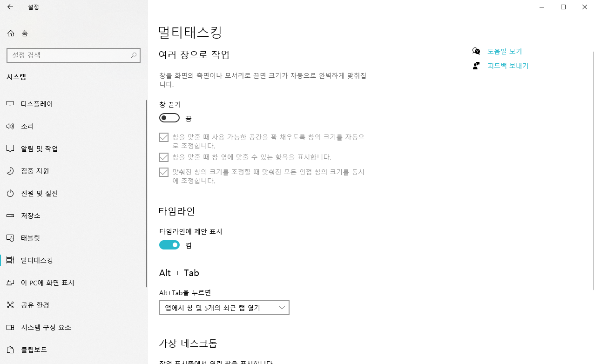Click the Send feedback (피드백 보내기) link
Screen dimensions: 594x364
point(508,66)
